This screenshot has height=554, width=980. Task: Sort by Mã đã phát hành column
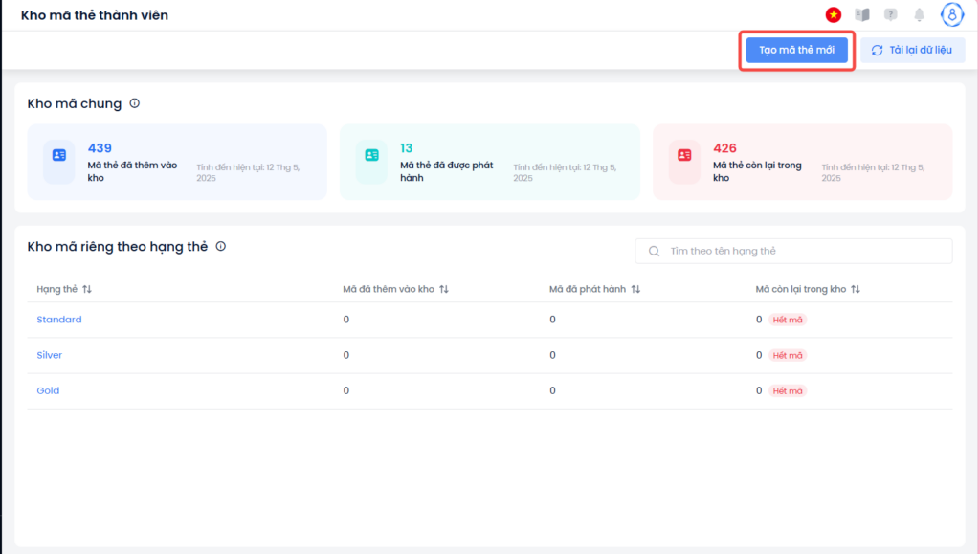pos(635,289)
